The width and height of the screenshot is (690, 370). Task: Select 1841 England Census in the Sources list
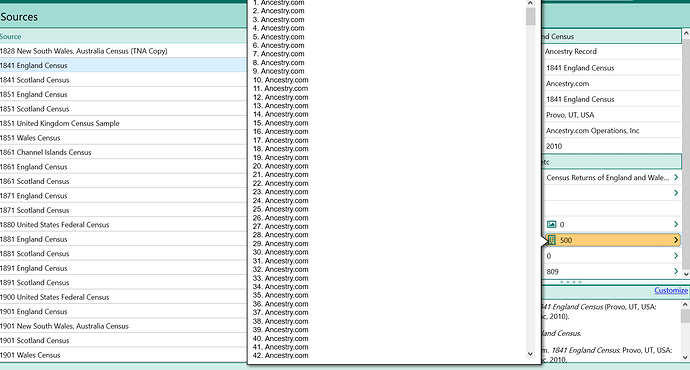click(x=123, y=66)
